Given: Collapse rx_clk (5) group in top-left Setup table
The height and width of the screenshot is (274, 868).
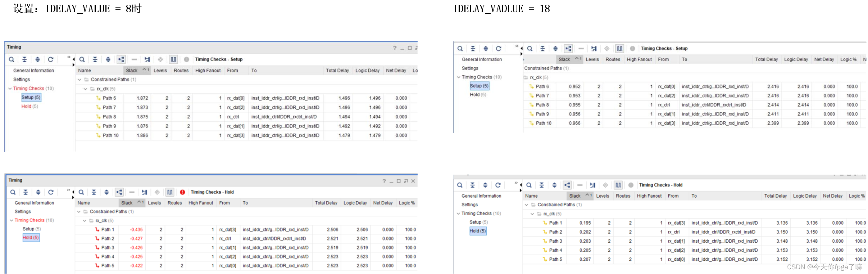Looking at the screenshot, I should click(85, 89).
